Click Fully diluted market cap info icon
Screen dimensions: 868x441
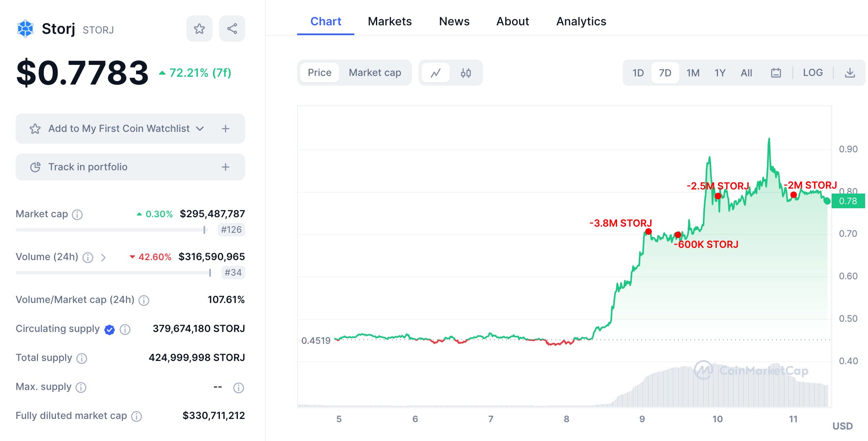click(x=136, y=416)
